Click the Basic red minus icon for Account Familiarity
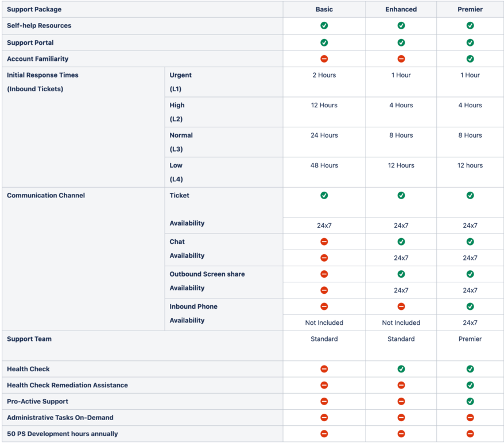The height and width of the screenshot is (443, 504). pyautogui.click(x=324, y=59)
